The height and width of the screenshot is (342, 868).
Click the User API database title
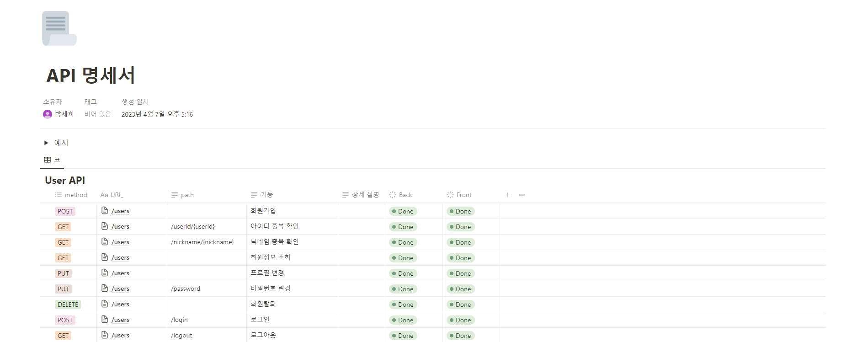coord(65,181)
